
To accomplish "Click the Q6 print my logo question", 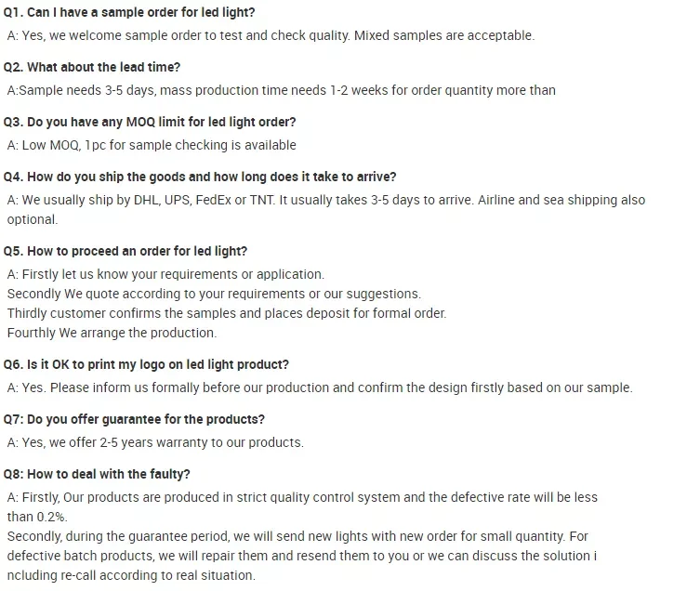I will pyautogui.click(x=146, y=364).
